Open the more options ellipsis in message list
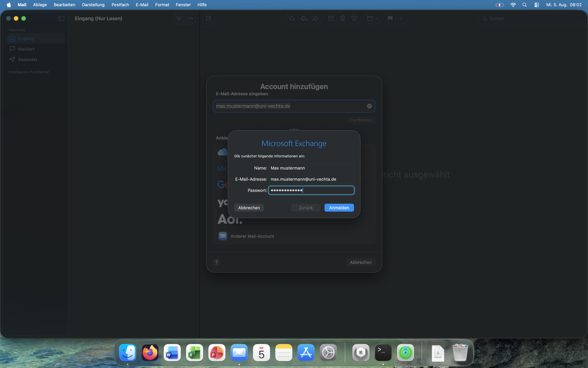The image size is (588, 368). [190, 19]
